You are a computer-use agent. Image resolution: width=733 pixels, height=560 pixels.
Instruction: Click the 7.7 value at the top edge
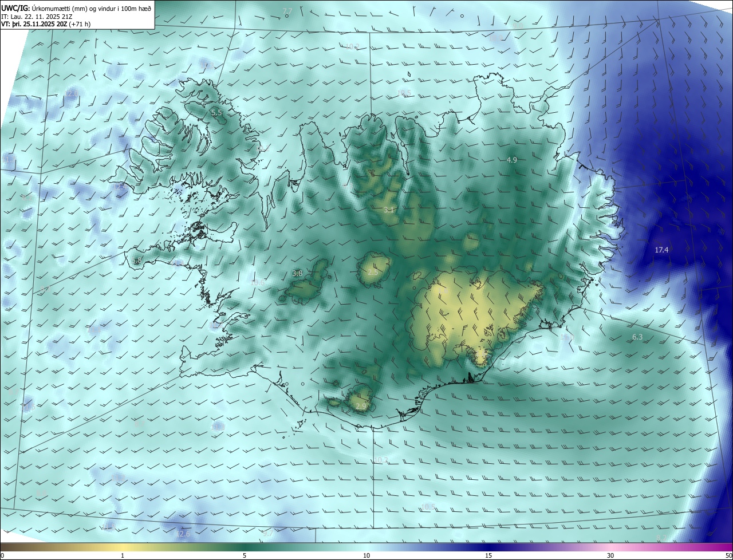(x=287, y=11)
